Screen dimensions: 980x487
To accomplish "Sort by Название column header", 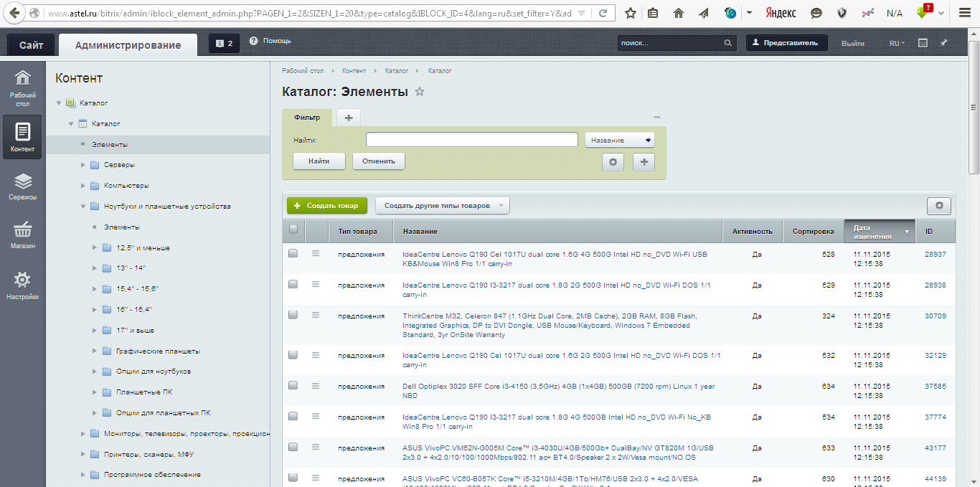I will point(558,231).
